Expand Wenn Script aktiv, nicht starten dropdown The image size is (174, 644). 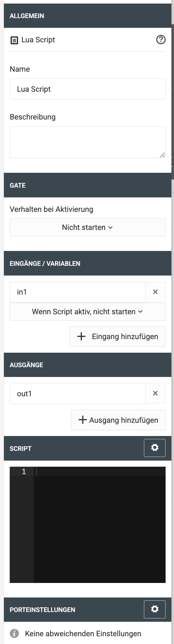click(88, 312)
